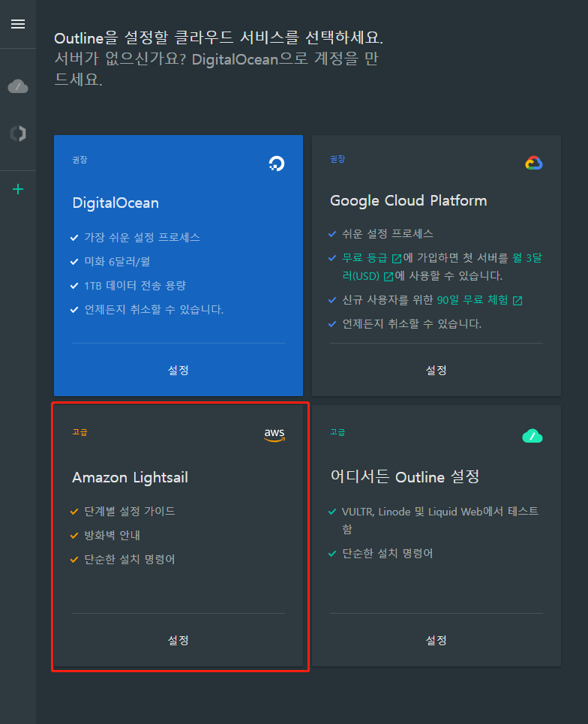Viewport: 588px width, 724px height.
Task: Click 설정 on the DigitalOcean card
Action: pyautogui.click(x=178, y=370)
